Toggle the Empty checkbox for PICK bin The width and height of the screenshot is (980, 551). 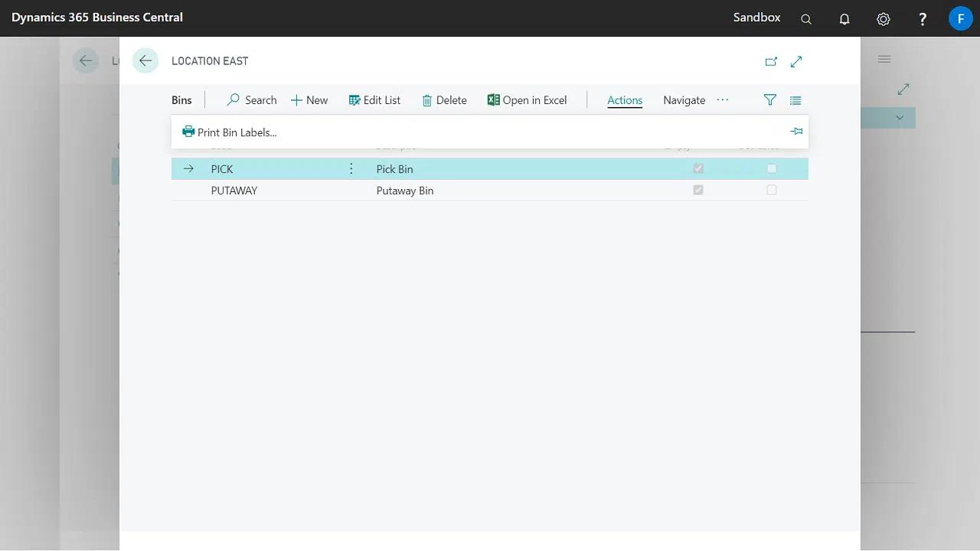[698, 168]
